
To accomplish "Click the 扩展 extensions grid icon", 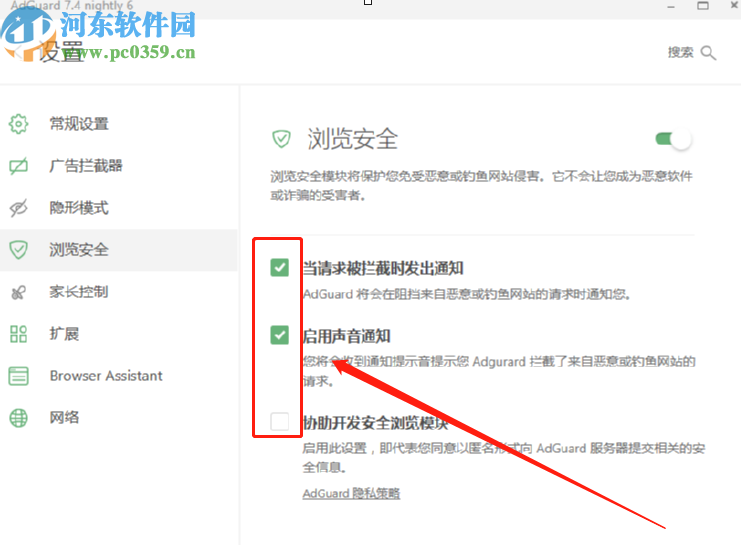I will (18, 334).
